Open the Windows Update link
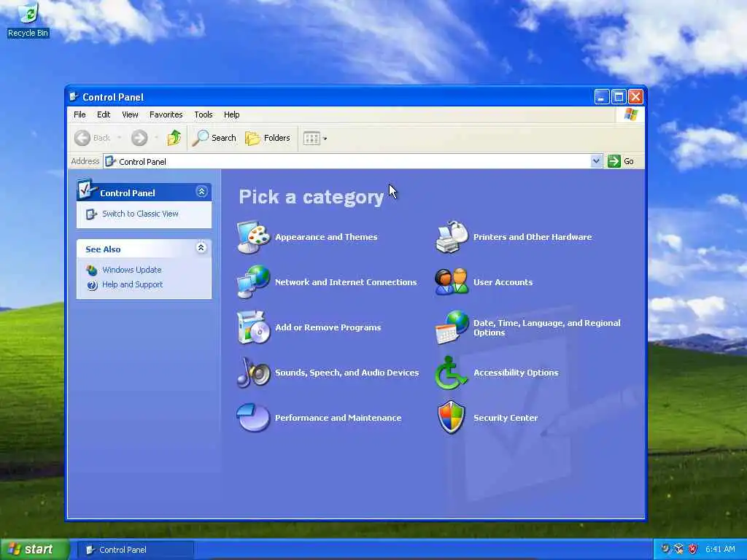 [x=132, y=270]
